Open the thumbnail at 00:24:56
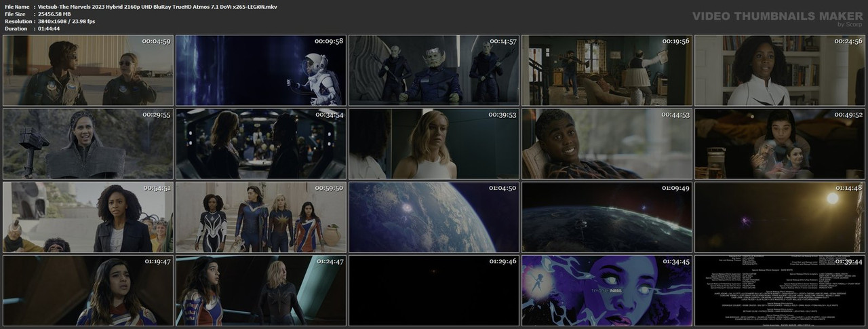The width and height of the screenshot is (868, 329). pos(780,70)
